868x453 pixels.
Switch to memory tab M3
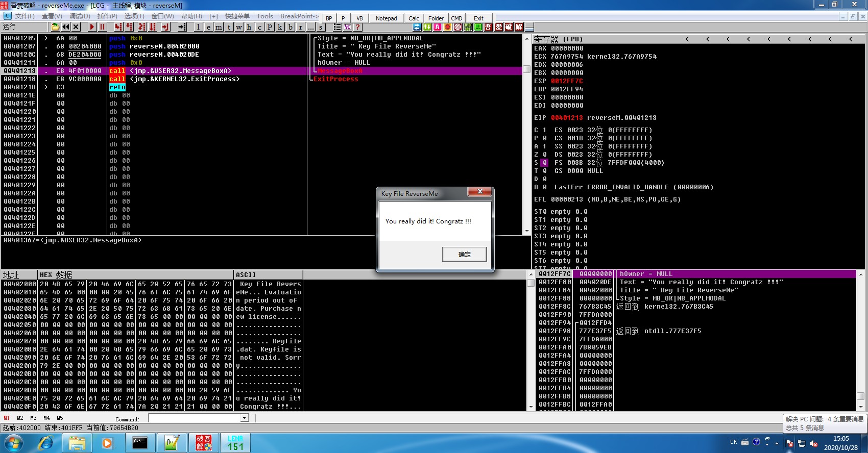(x=33, y=418)
